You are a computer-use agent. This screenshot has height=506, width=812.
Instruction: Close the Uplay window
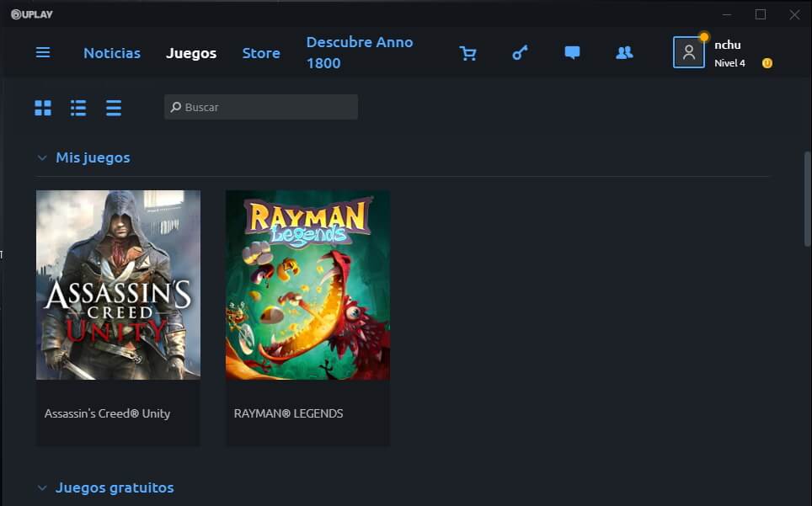click(794, 14)
